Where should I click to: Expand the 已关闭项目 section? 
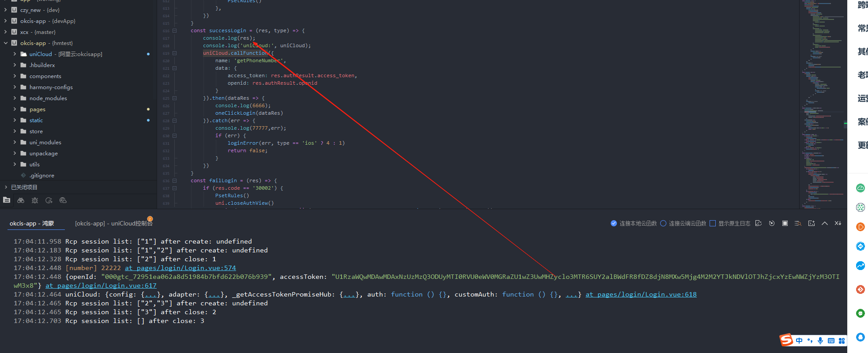5,187
